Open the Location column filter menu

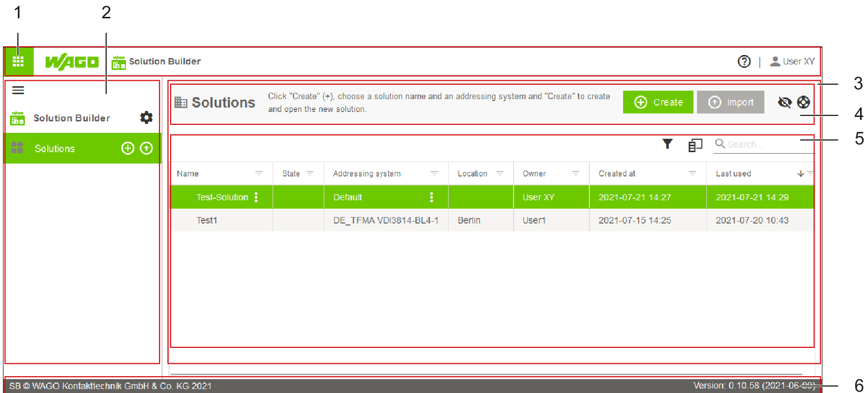pyautogui.click(x=500, y=173)
